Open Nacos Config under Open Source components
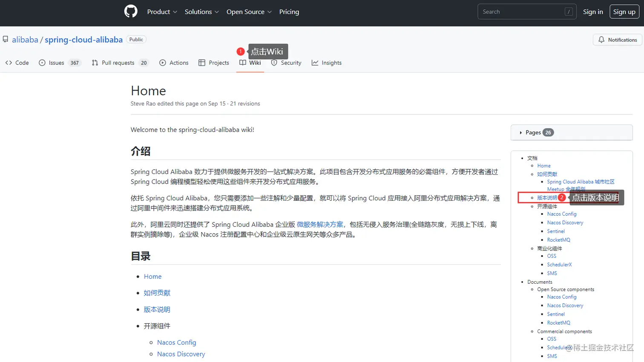 click(562, 297)
